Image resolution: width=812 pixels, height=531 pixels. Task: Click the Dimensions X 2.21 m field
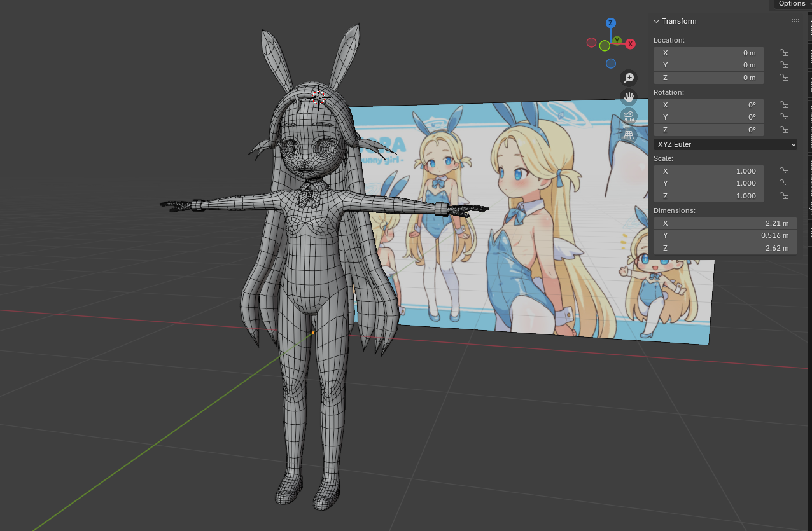pyautogui.click(x=725, y=223)
